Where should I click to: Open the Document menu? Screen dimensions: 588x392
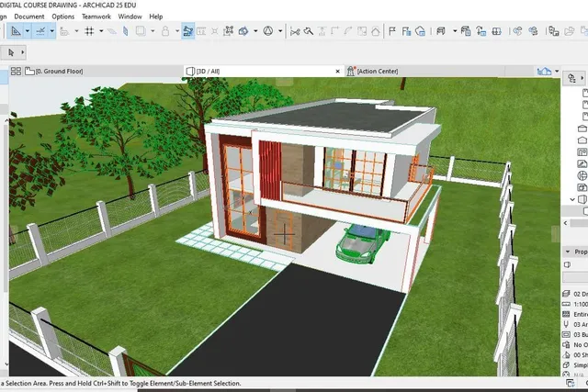pyautogui.click(x=29, y=17)
